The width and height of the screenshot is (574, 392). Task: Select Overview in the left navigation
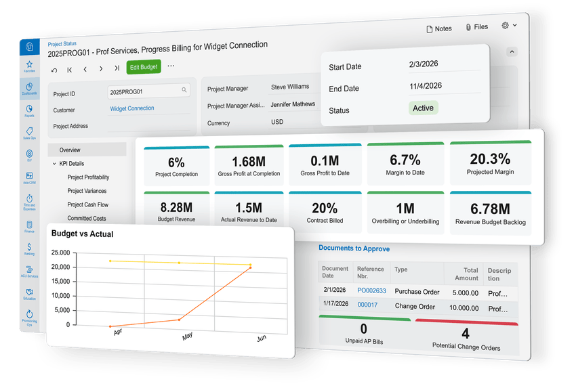pyautogui.click(x=70, y=150)
